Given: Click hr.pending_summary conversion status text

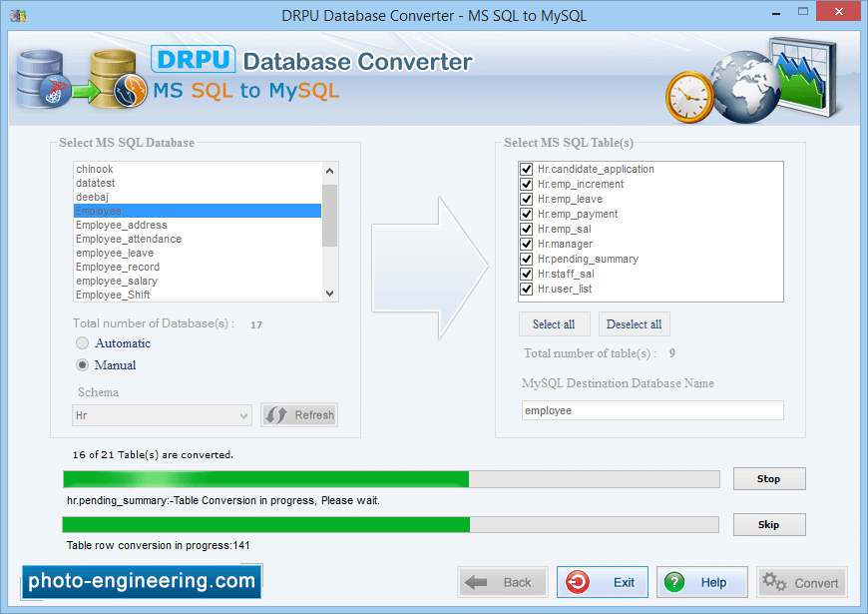Looking at the screenshot, I should 223,500.
